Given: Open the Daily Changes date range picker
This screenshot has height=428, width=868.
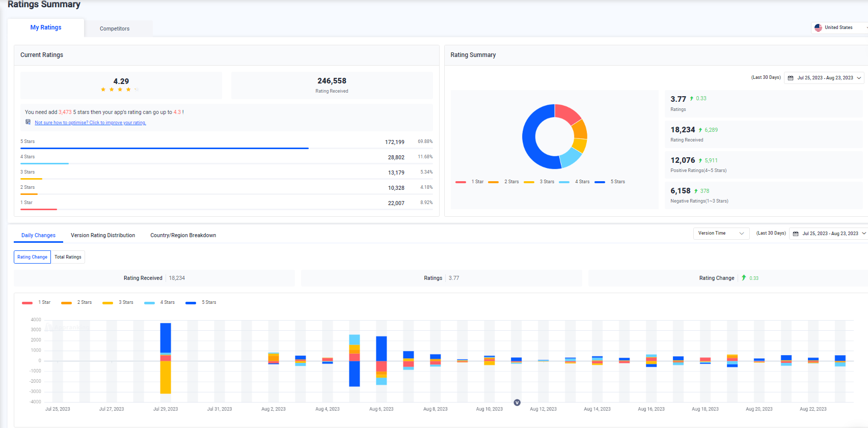Looking at the screenshot, I should [x=829, y=234].
